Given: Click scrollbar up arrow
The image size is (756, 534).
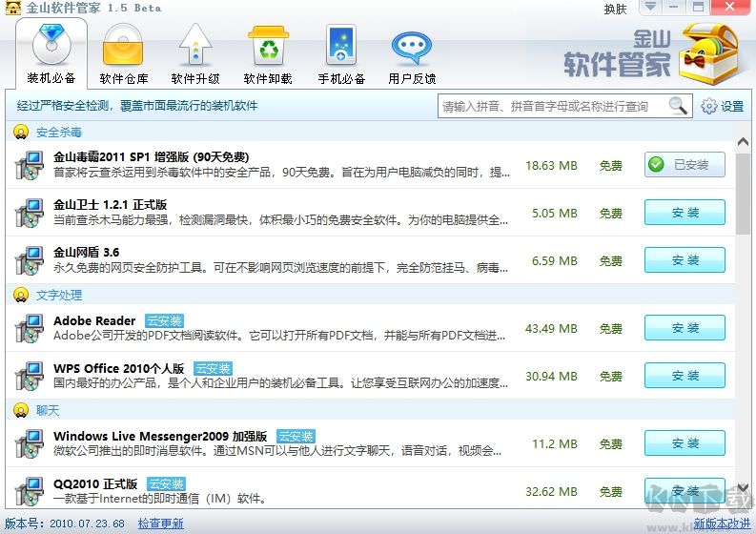Looking at the screenshot, I should pos(743,142).
